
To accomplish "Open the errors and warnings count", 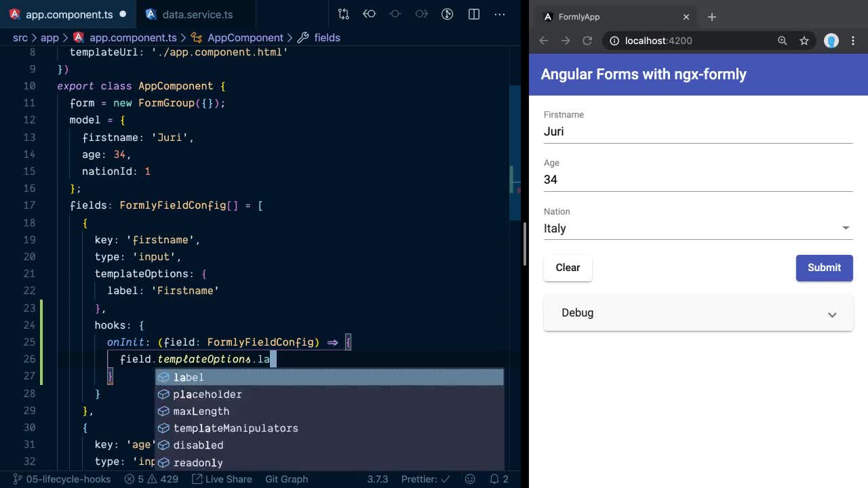I will pos(151,479).
